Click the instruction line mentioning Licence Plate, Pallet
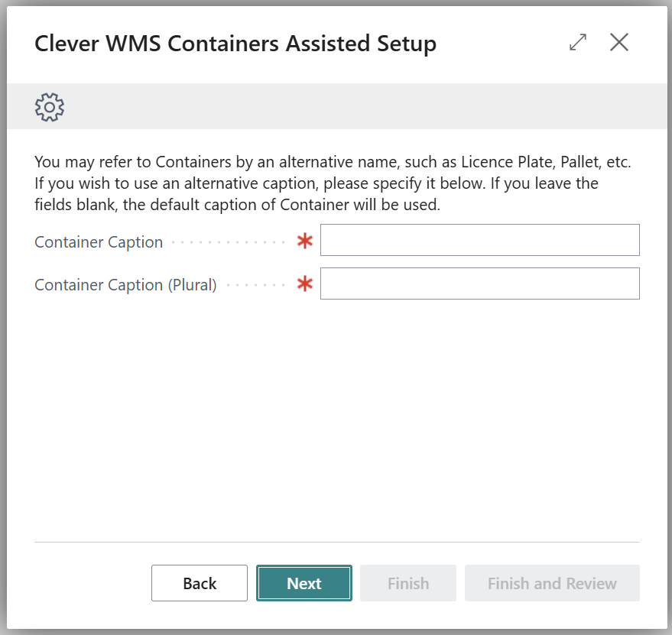Screen dimensions: 672x635 tap(333, 163)
